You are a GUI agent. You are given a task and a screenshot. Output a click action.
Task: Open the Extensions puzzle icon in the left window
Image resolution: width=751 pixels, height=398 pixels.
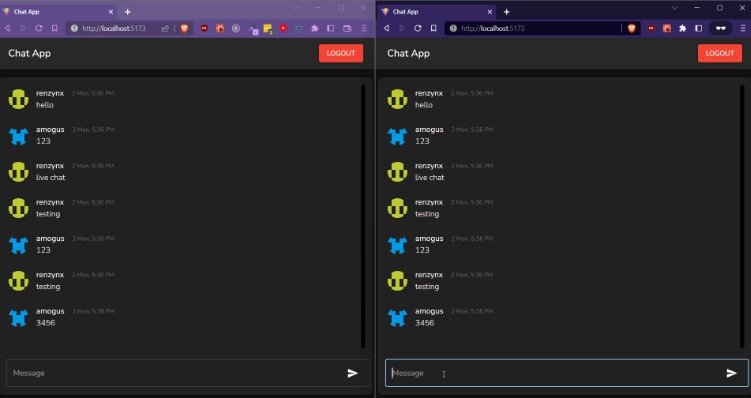[x=315, y=28]
